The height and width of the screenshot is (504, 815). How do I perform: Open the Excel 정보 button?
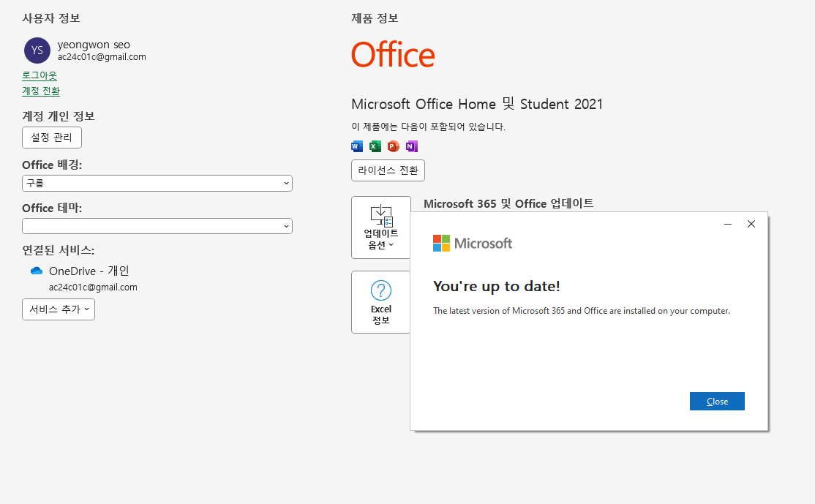[x=380, y=302]
